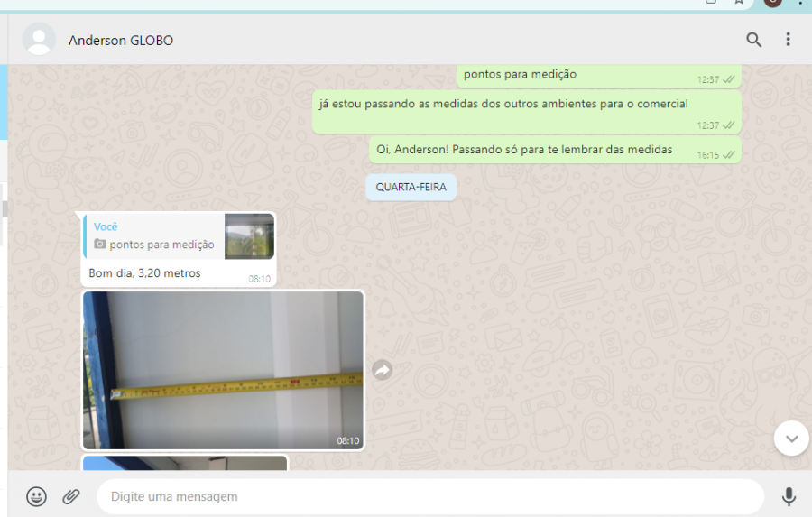
Task: Forward the tape measure photo
Action: click(x=383, y=370)
